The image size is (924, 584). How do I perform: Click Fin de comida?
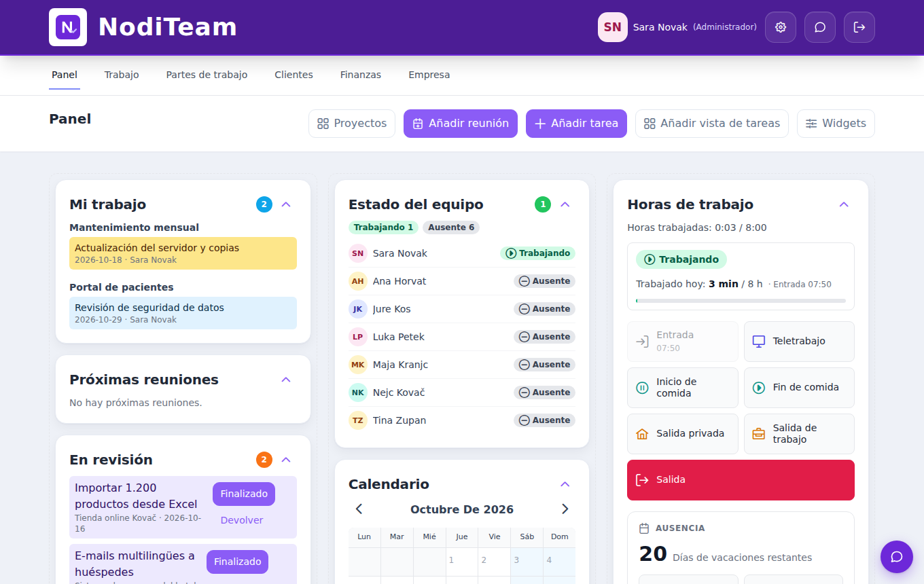pos(799,388)
